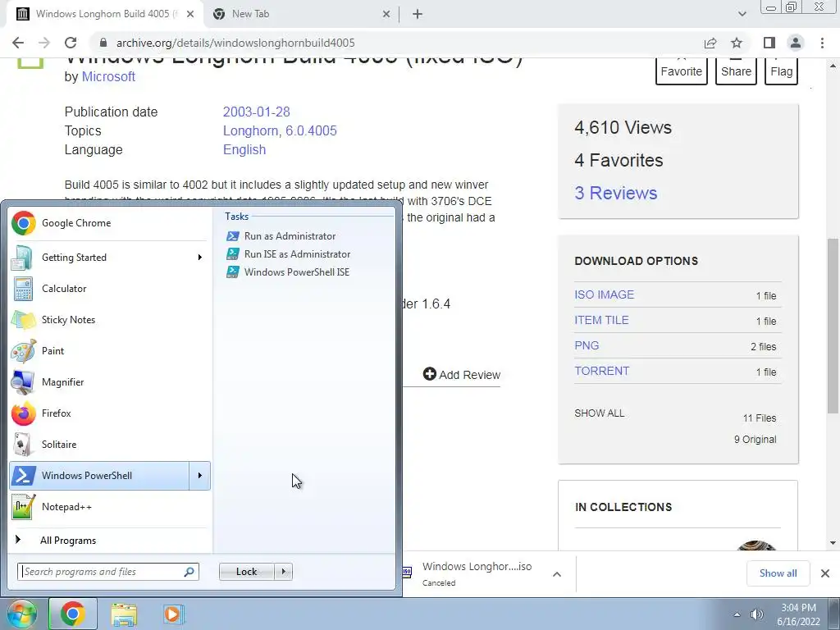This screenshot has width=840, height=630.
Task: Open Magnifier from Start menu
Action: point(109,382)
